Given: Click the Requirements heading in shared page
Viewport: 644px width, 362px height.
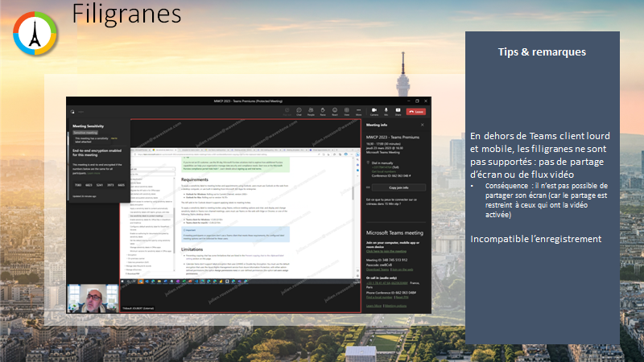Looking at the screenshot, I should (x=195, y=179).
